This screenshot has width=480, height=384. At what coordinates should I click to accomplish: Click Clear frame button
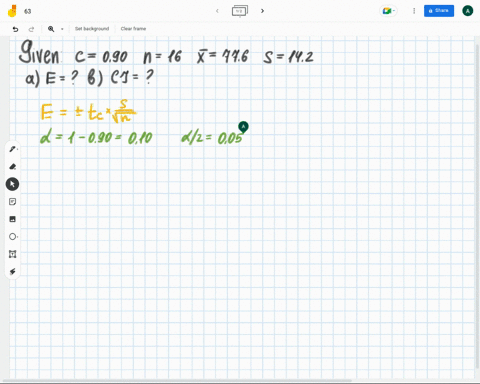[x=133, y=29]
